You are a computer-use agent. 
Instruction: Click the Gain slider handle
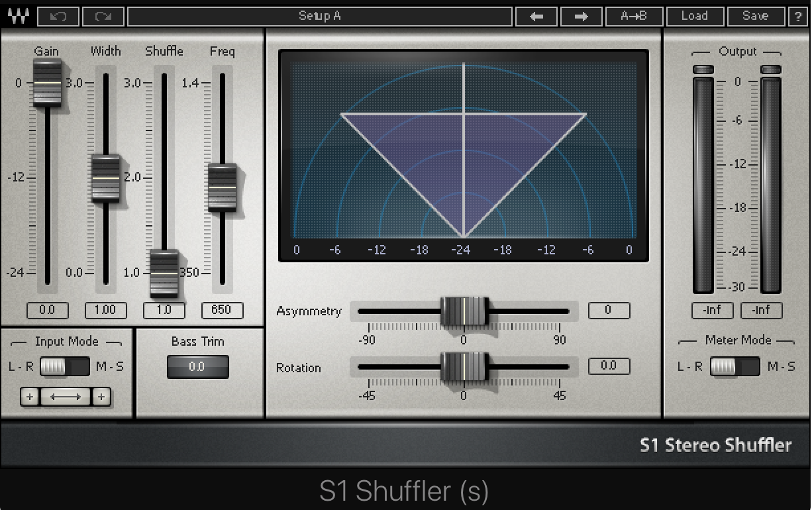click(x=48, y=83)
